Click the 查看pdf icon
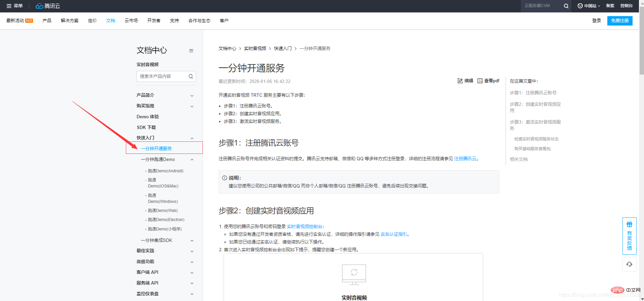This screenshot has height=301, width=644. [x=480, y=81]
